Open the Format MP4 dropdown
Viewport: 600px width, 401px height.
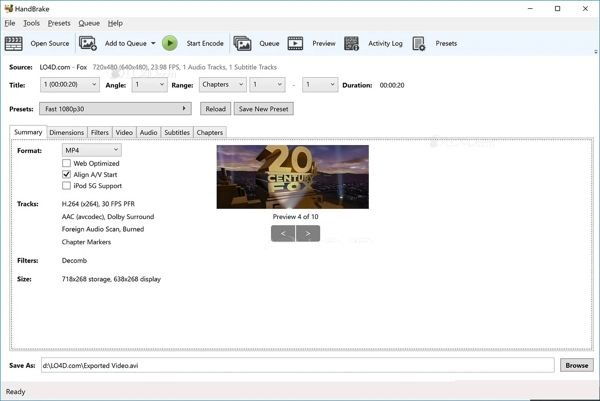coord(91,150)
